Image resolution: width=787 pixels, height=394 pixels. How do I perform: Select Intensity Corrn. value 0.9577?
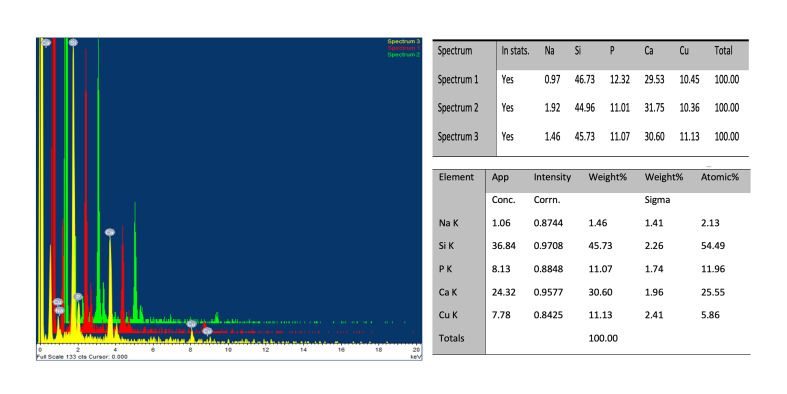(x=548, y=292)
